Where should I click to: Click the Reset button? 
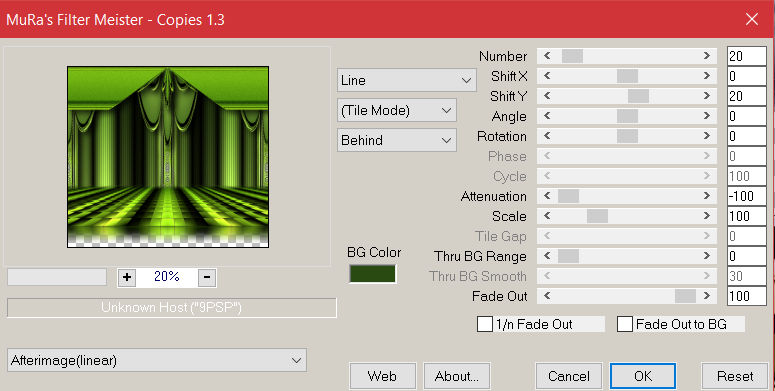735,377
